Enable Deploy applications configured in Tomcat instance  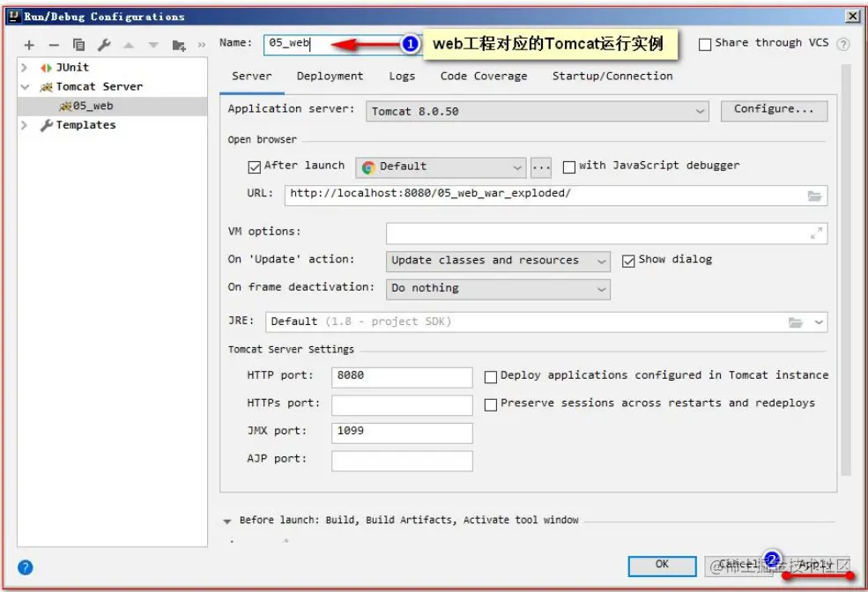[490, 377]
